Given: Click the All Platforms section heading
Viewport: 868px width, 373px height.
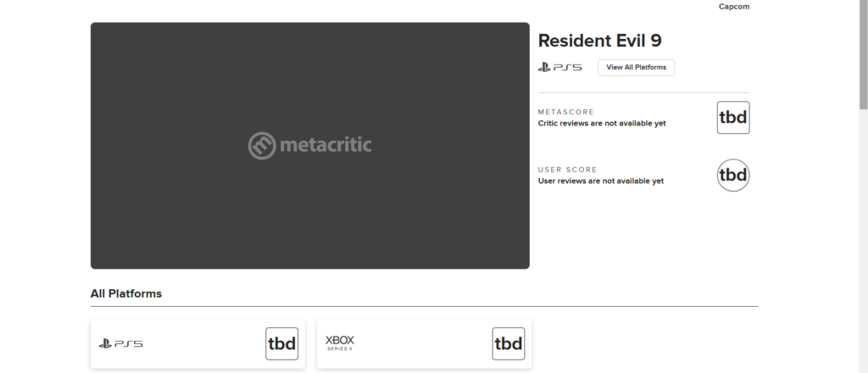Looking at the screenshot, I should coord(126,293).
